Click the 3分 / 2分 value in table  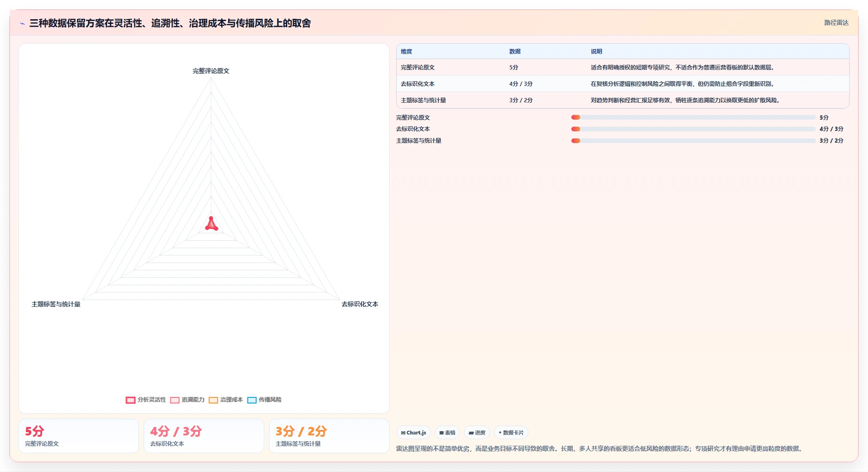click(521, 100)
